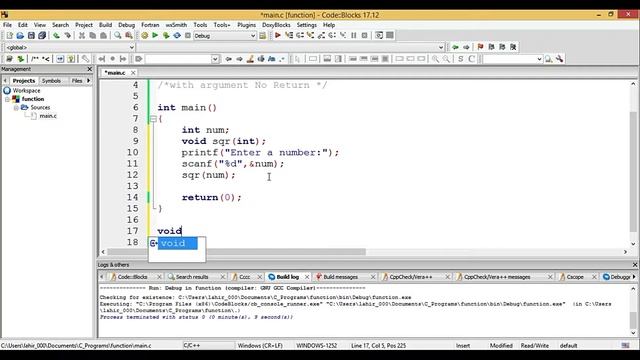640x360 pixels.
Task: Click the Paste toolbar icon
Action: coord(103,36)
